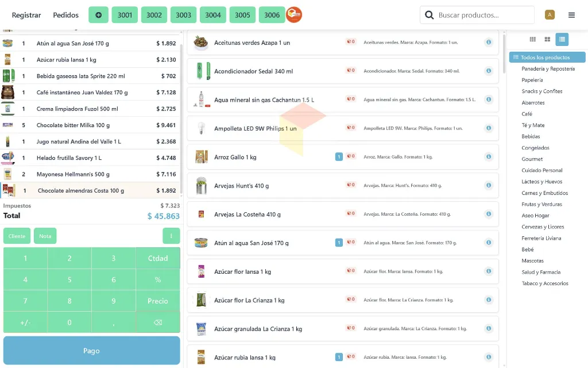Select order line Helado frutilla Savory 1 L

90,158
